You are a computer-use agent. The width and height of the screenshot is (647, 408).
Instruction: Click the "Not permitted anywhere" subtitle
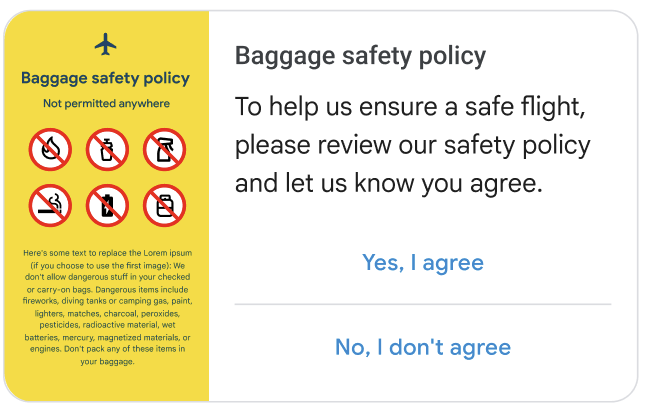105,103
